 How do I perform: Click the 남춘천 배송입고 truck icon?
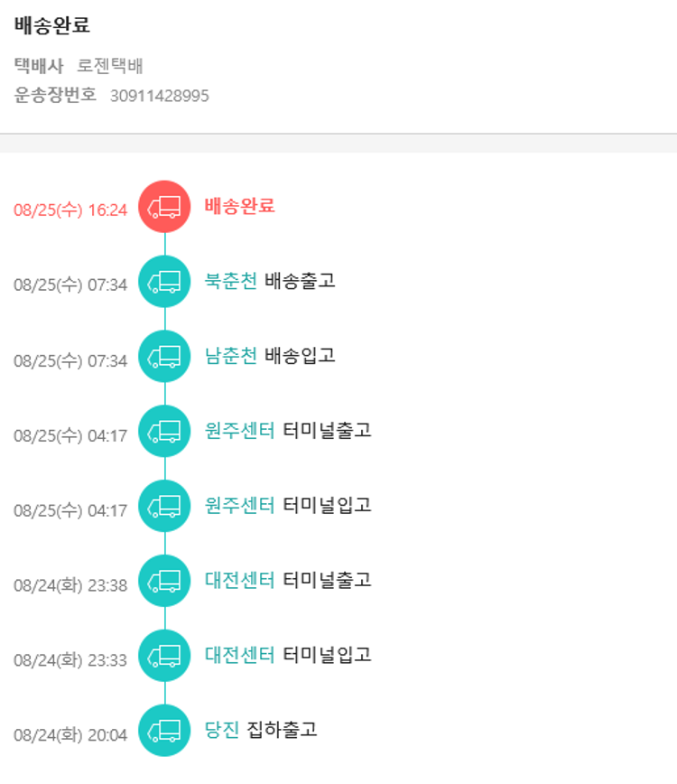pos(164,357)
